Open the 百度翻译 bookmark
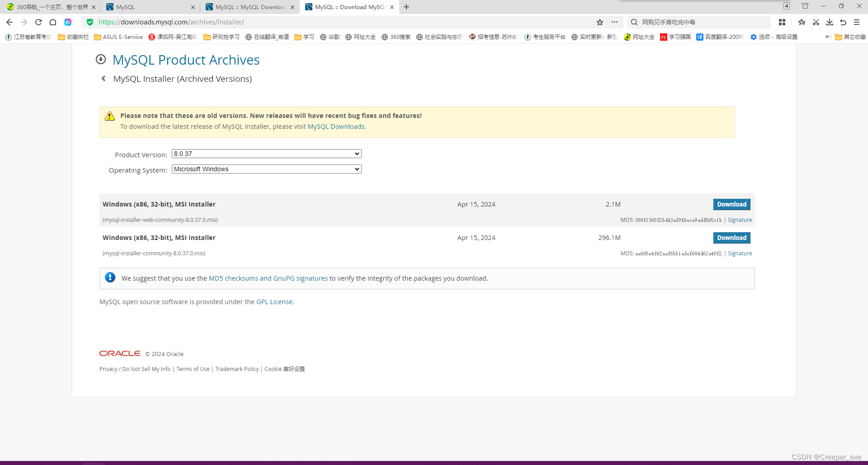This screenshot has width=868, height=465. pyautogui.click(x=720, y=37)
